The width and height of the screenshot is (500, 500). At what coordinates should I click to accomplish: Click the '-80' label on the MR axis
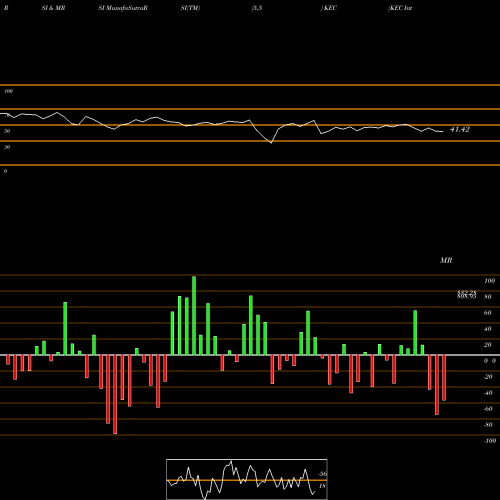(x=488, y=425)
